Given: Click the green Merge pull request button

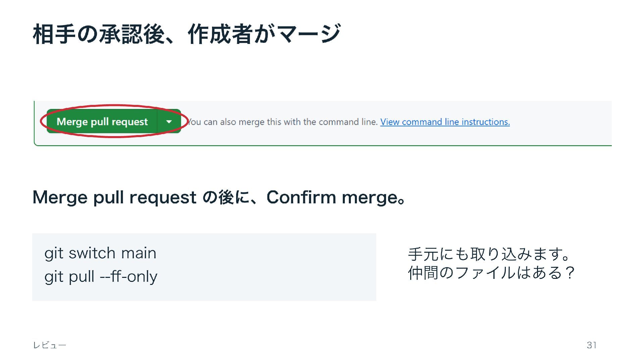Looking at the screenshot, I should pos(102,121).
